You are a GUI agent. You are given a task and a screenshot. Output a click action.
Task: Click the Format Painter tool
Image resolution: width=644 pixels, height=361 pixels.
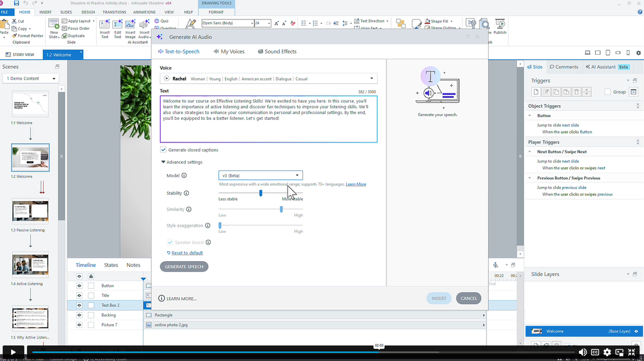click(x=28, y=35)
